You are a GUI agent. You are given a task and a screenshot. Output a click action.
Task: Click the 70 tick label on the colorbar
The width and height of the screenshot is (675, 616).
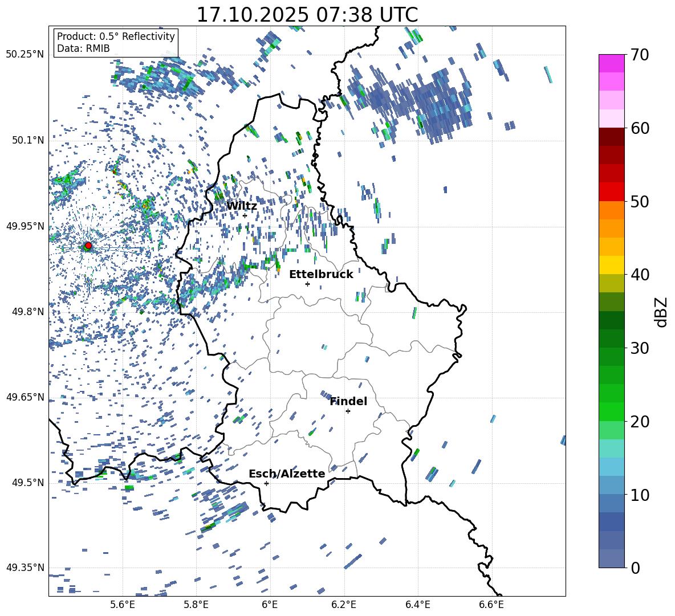pos(641,55)
